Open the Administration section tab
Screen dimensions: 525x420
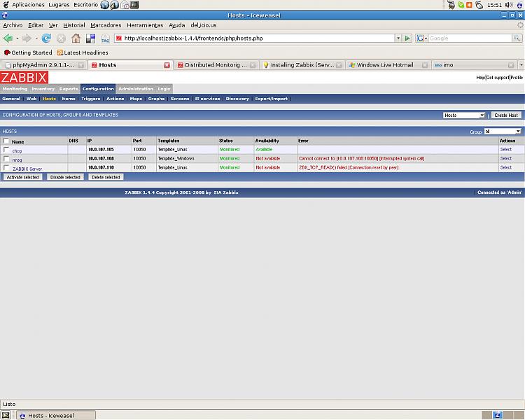(x=136, y=89)
